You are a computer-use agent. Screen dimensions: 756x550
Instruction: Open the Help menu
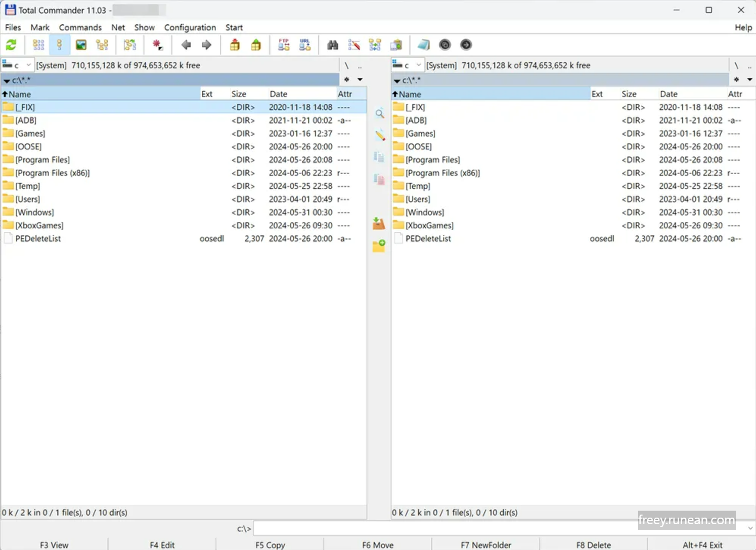(x=743, y=27)
